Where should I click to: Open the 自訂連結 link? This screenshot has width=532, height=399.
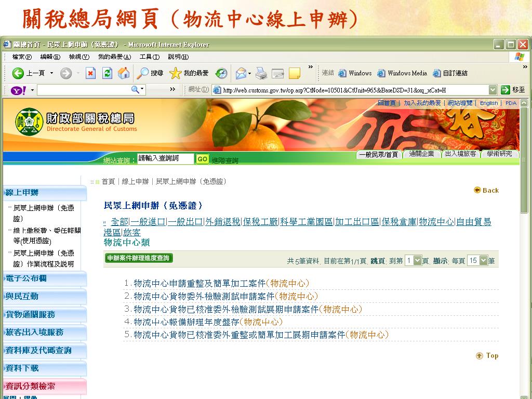coord(450,73)
